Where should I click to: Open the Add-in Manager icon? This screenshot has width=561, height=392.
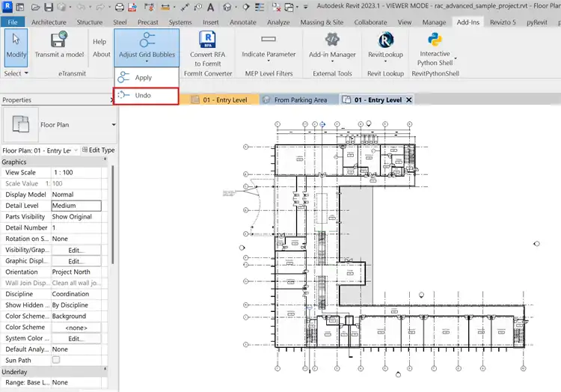[332, 40]
